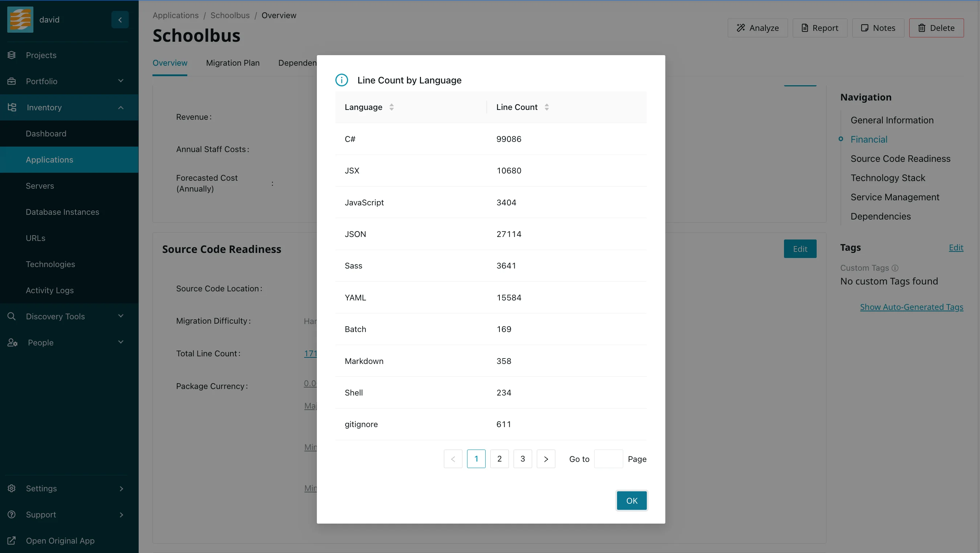The height and width of the screenshot is (553, 980).
Task: Open Database Instances in the sidebar
Action: pyautogui.click(x=69, y=212)
